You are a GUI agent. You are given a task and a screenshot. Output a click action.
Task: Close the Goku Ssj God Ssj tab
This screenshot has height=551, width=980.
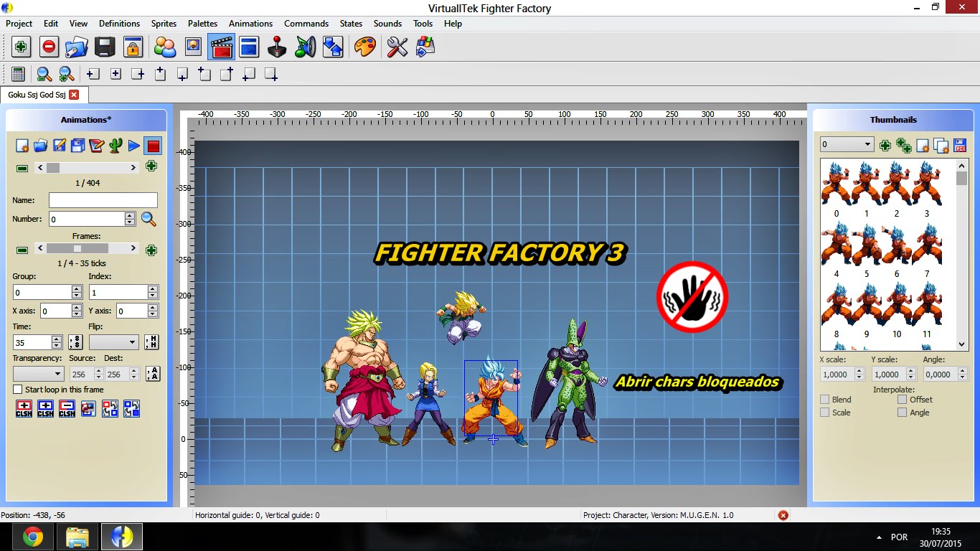click(74, 95)
